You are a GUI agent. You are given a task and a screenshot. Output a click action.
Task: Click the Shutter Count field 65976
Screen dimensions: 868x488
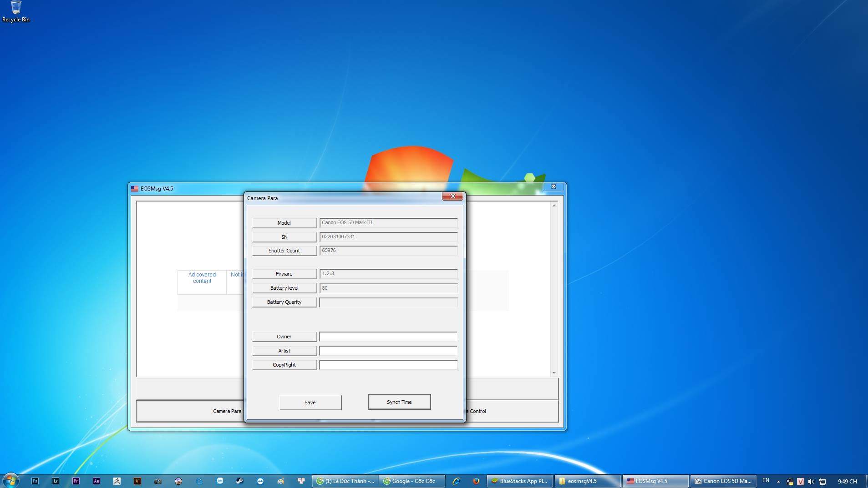[x=388, y=251]
